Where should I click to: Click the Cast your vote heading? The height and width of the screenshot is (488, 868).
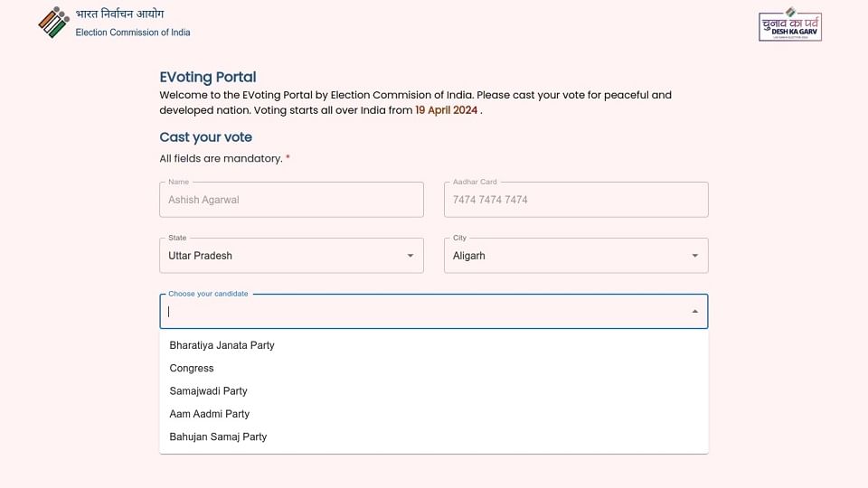pos(206,137)
